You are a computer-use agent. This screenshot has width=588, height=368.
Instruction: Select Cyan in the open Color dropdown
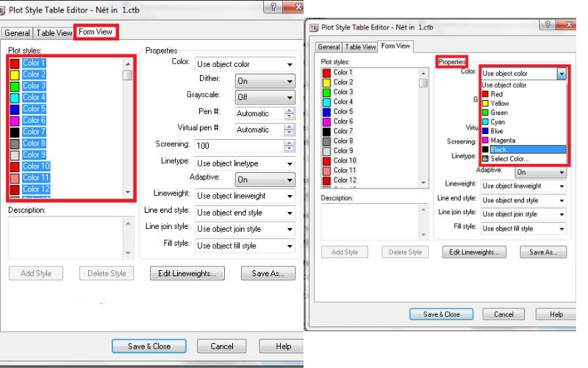coord(498,121)
